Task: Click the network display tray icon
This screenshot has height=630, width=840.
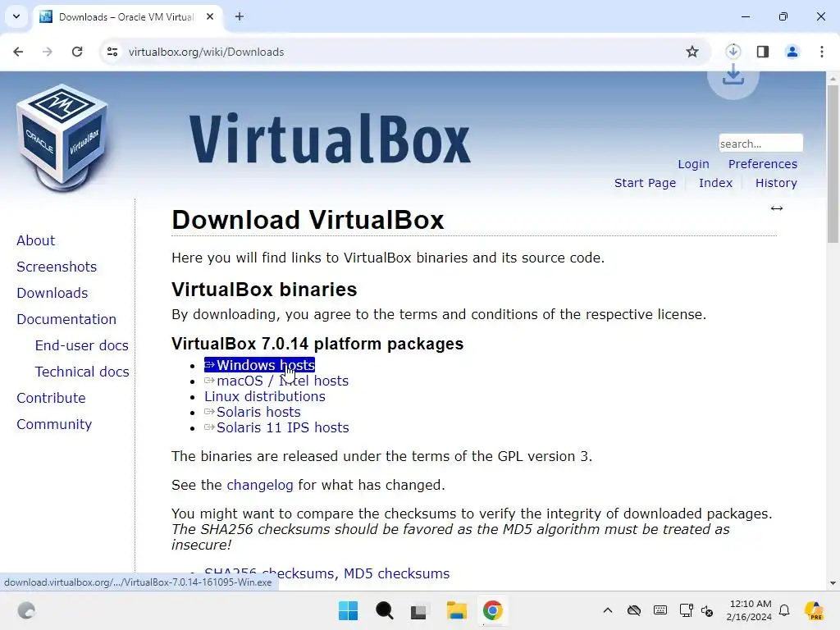Action: point(686,610)
